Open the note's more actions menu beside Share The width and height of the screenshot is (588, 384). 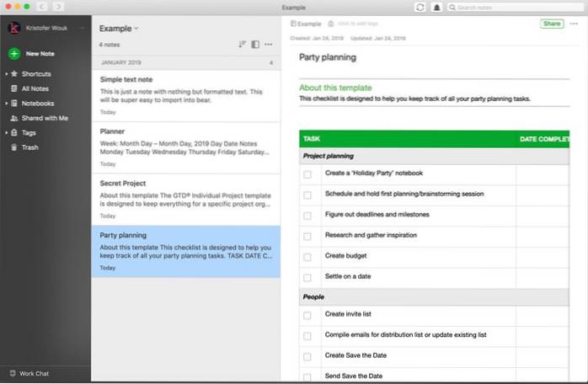click(574, 24)
